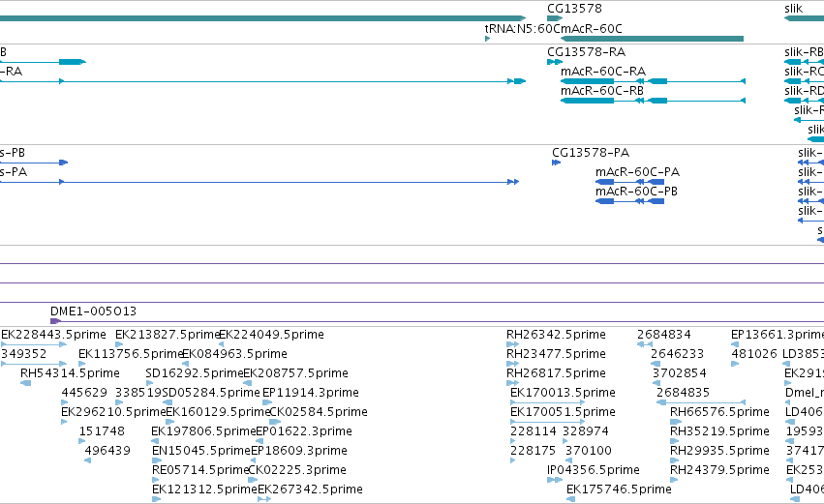The image size is (824, 504).
Task: Click feature 228175
Action: [x=533, y=451]
